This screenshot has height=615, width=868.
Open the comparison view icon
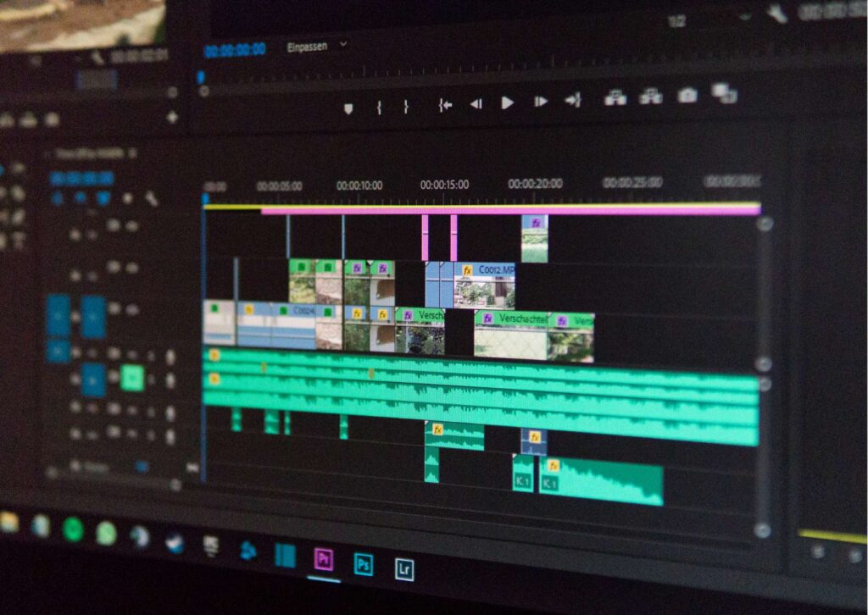724,92
